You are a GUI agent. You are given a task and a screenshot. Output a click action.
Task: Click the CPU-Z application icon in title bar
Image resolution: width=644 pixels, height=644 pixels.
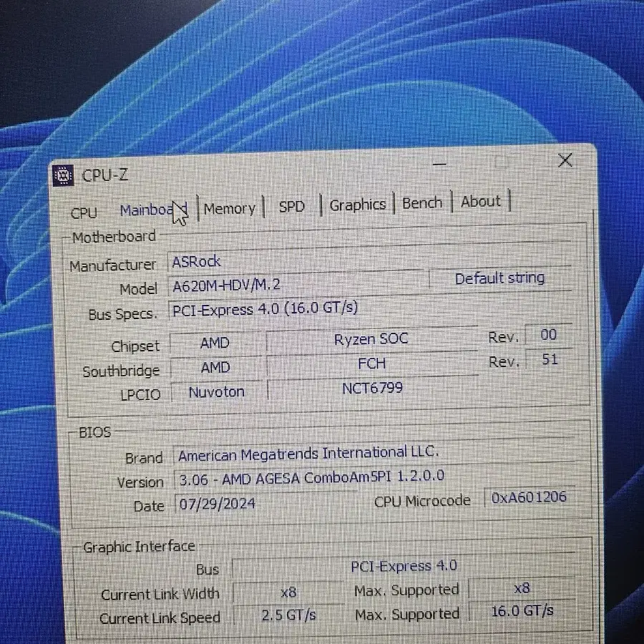(63, 176)
